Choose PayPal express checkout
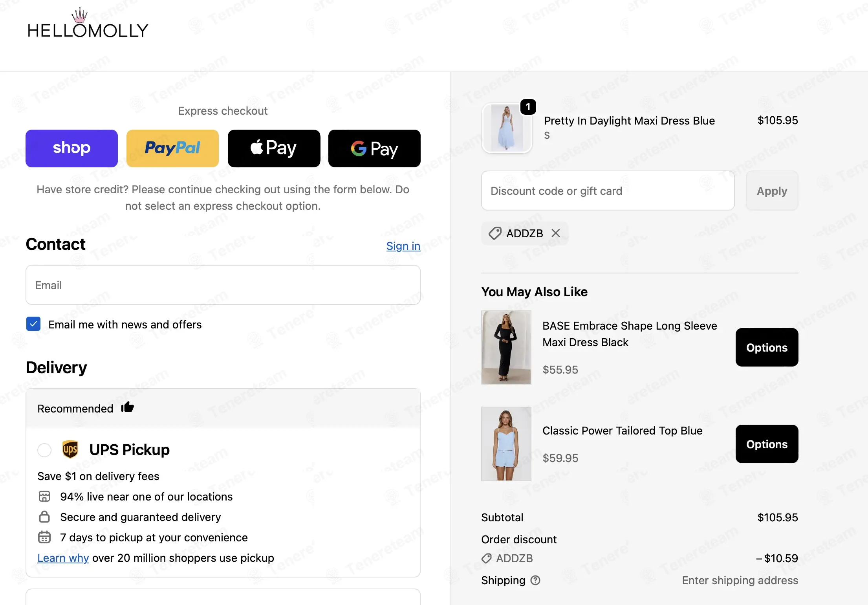 click(x=172, y=148)
